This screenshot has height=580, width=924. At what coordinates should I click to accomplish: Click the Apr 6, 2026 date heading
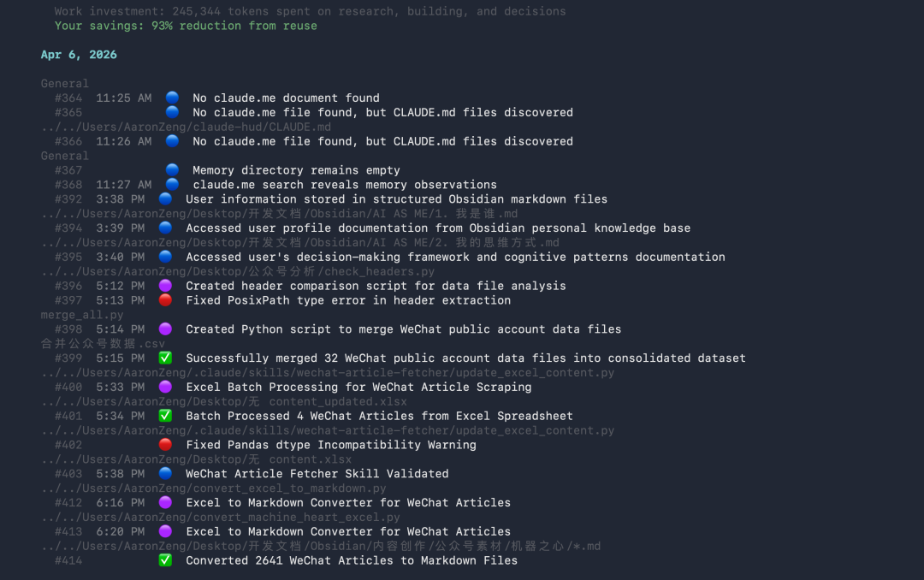(x=79, y=55)
